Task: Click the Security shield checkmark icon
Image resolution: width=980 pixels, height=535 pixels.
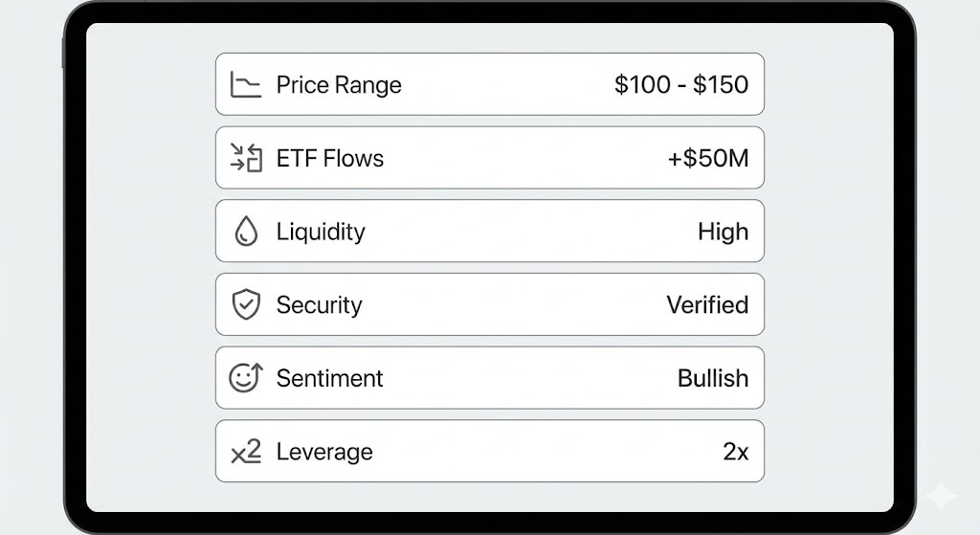Action: (246, 305)
